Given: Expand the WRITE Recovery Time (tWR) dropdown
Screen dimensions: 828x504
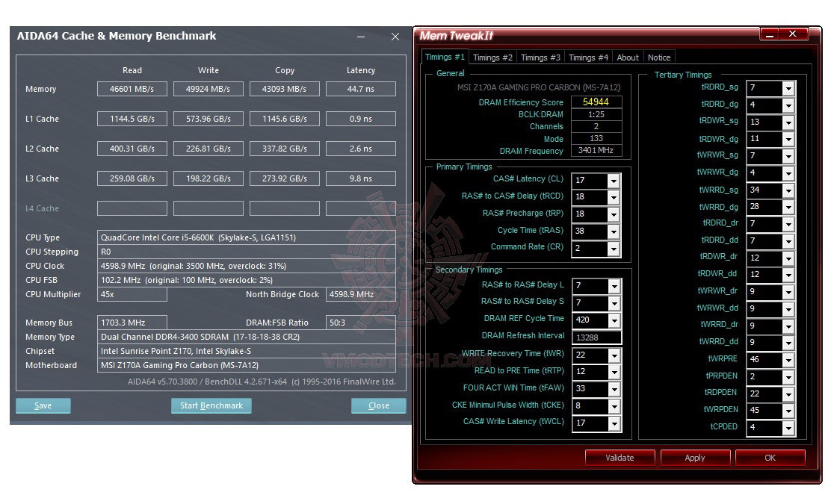Looking at the screenshot, I should (x=614, y=355).
